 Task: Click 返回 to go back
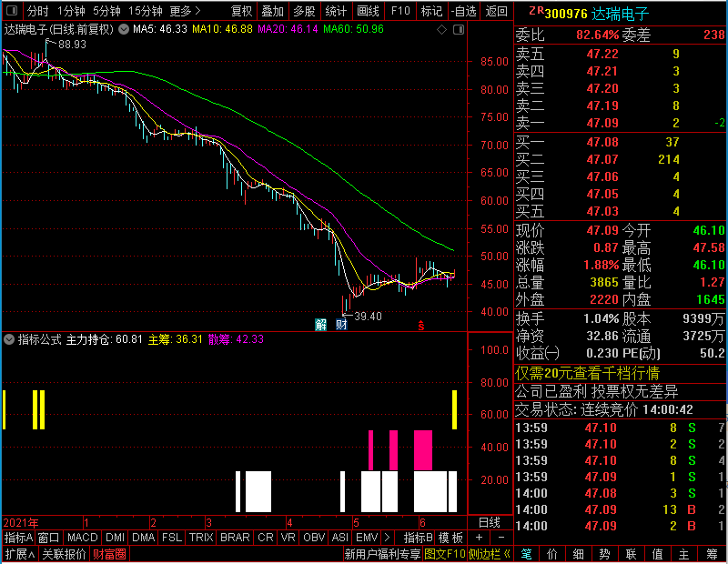click(x=496, y=11)
